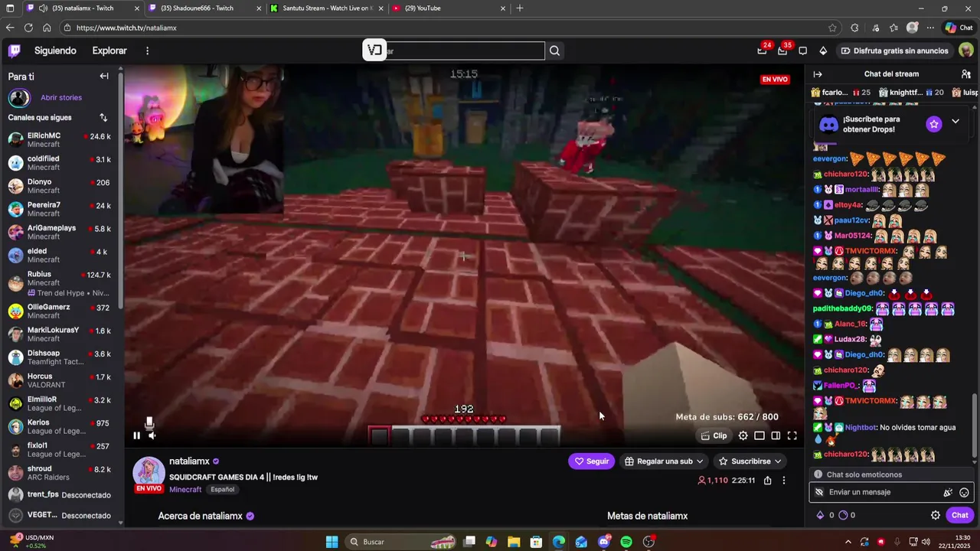Viewport: 980px width, 551px height.
Task: Show hidden system tray icons
Action: pos(848,542)
